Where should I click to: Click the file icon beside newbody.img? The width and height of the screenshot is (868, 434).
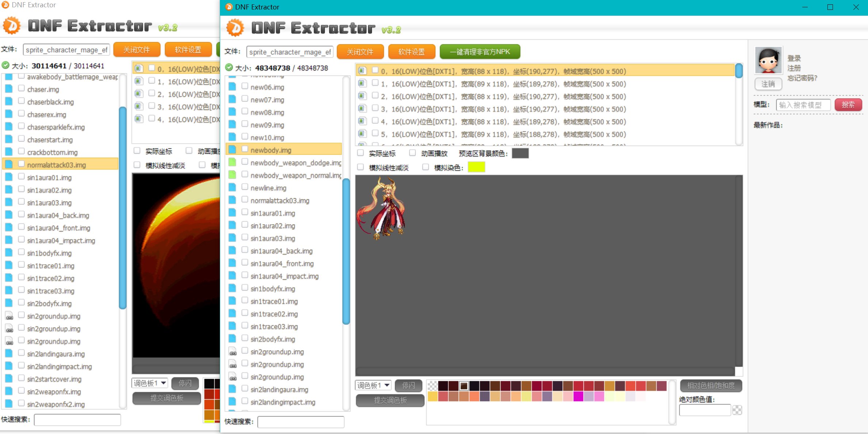tap(232, 150)
